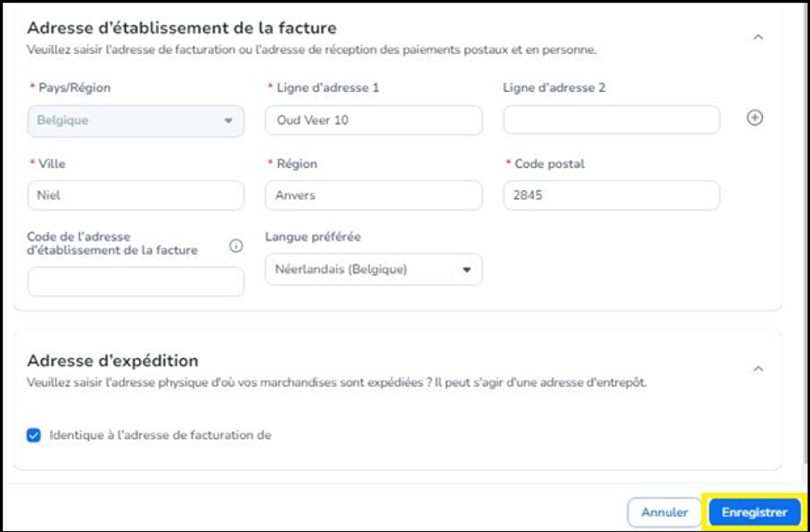Click the plus icon to add address line
810x532 pixels.
click(755, 119)
